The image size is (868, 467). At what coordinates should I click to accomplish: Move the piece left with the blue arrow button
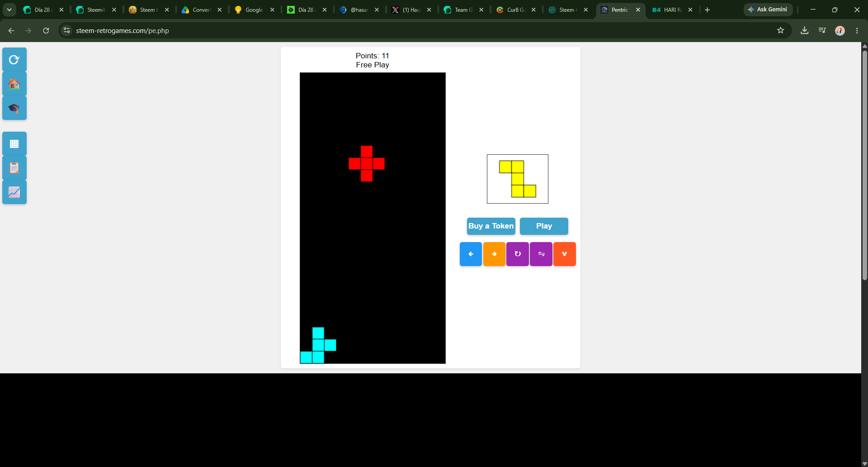click(x=471, y=254)
